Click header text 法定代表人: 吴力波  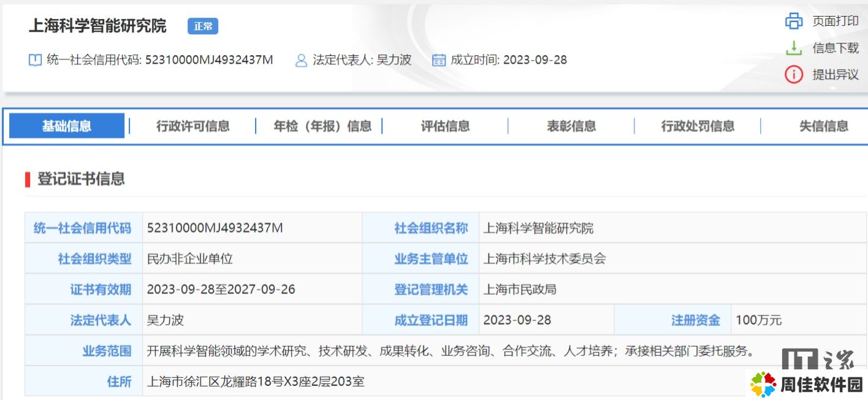tap(362, 60)
